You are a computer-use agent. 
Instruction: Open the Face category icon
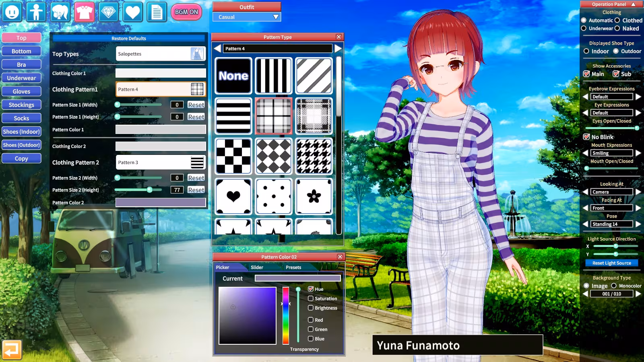[12, 12]
